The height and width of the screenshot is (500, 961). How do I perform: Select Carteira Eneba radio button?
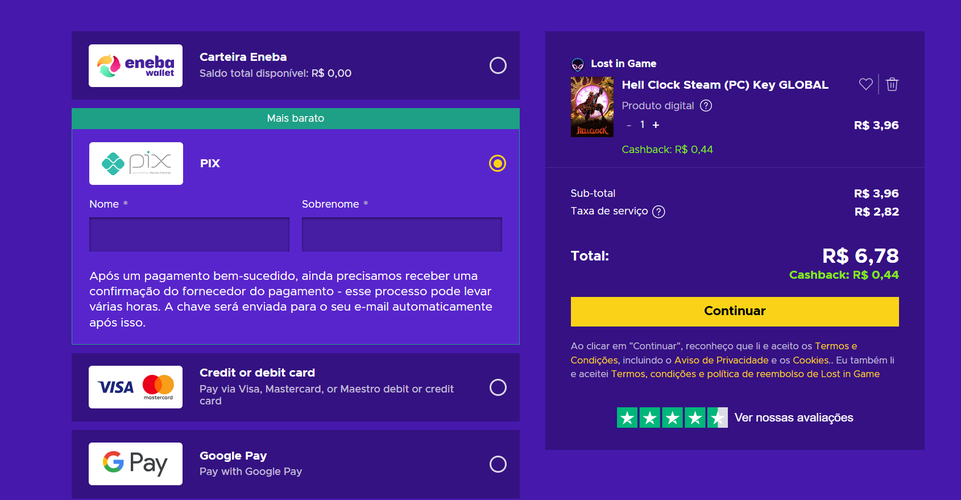pos(498,66)
